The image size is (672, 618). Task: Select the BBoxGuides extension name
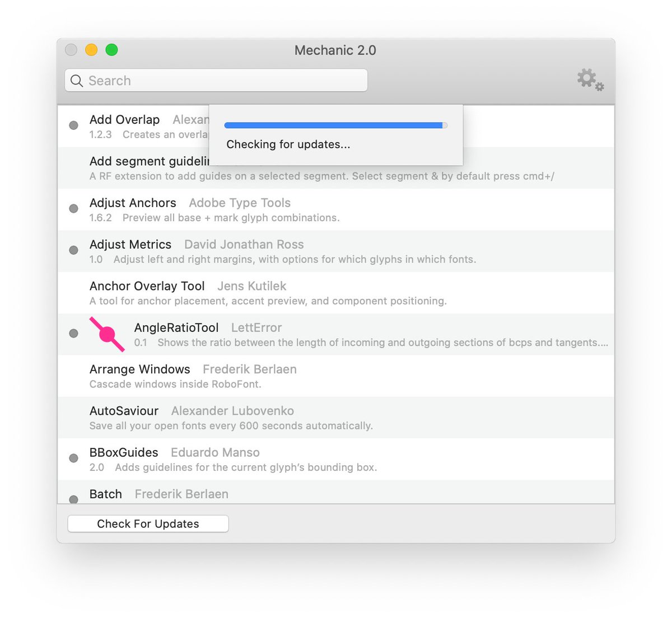click(124, 452)
